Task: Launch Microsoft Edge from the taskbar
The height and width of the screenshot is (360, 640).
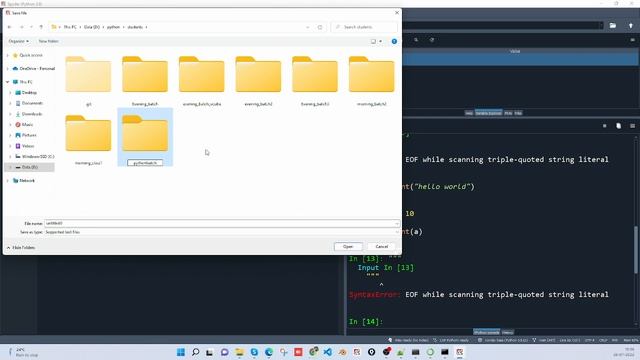Action: pos(269,352)
